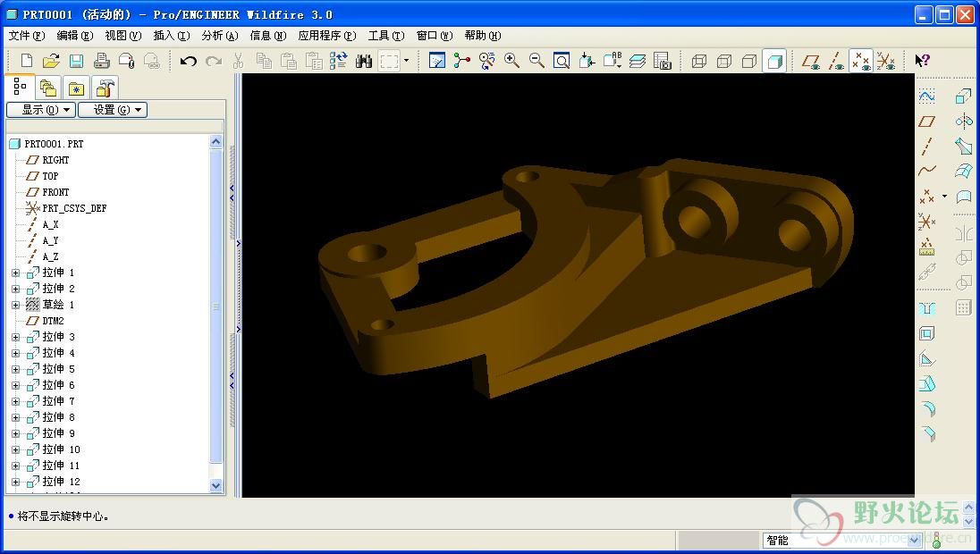Toggle datum planes display
Viewport: 980px width, 554px height.
(811, 61)
